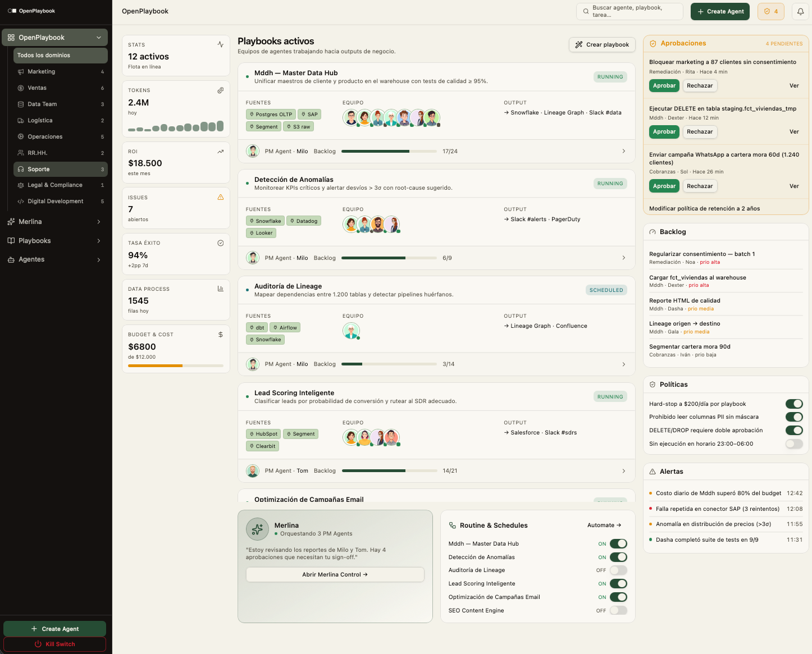This screenshot has width=812, height=654.
Task: Click the Marketing megaphone icon in sidebar
Action: (21, 72)
